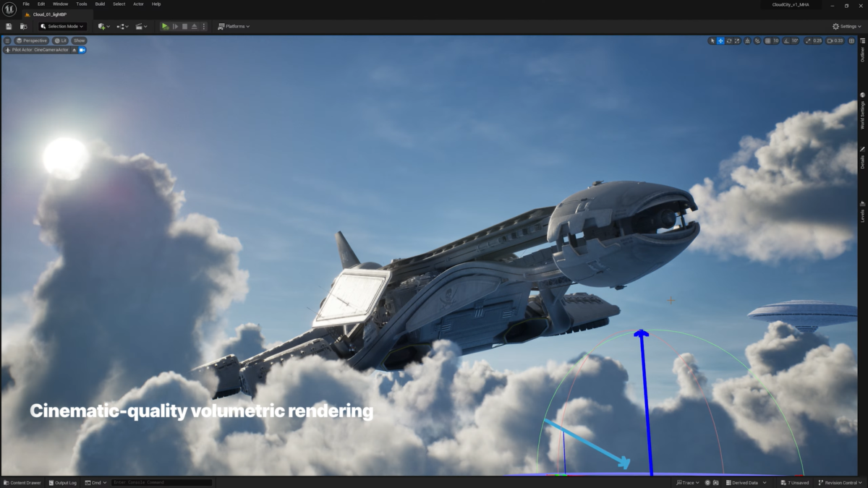Viewport: 868px width, 488px height.
Task: Open the Cinematics clapperboard dropdown
Action: click(141, 26)
